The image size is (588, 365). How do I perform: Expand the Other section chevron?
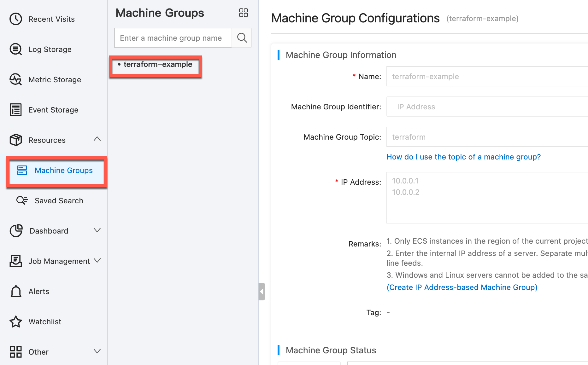pyautogui.click(x=97, y=351)
